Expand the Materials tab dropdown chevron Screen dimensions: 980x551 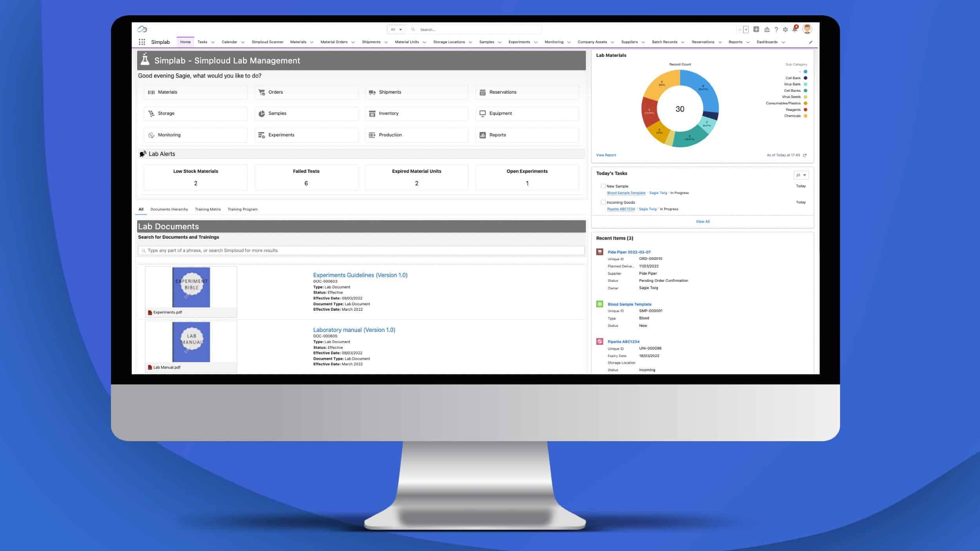312,42
